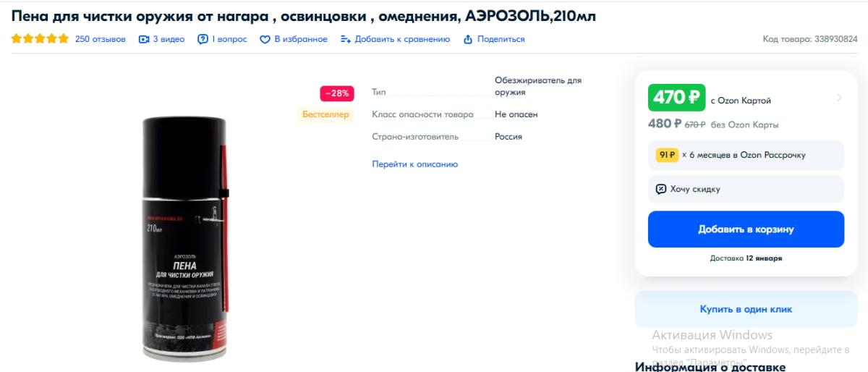Click the red -28% discount badge

[x=337, y=93]
